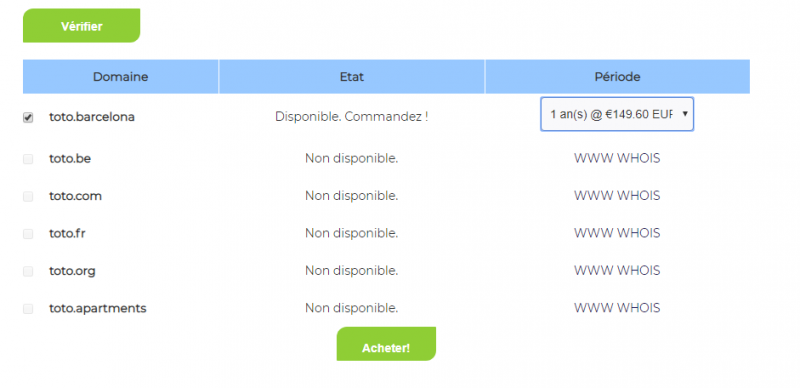800x388 pixels.
Task: Click the Etat column header
Action: (x=352, y=77)
